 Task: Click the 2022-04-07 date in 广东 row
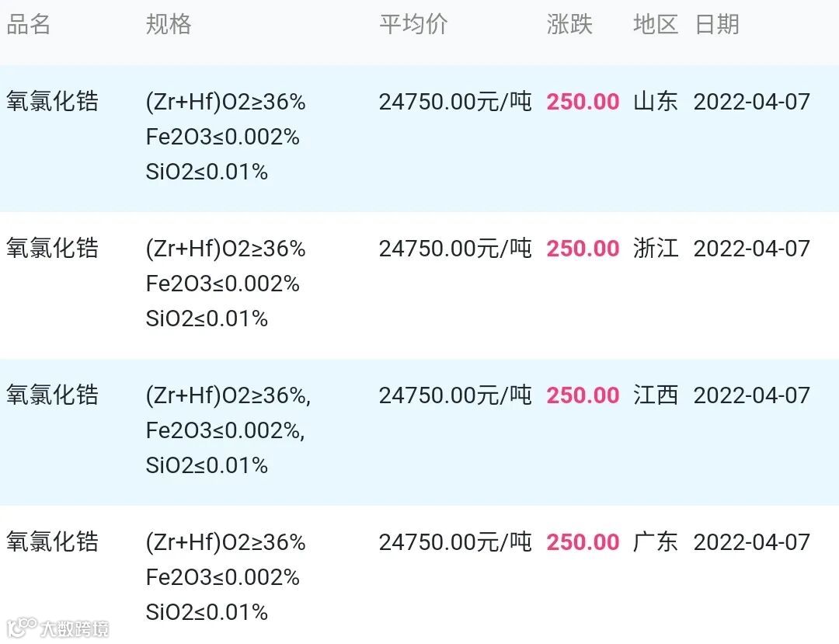751,542
